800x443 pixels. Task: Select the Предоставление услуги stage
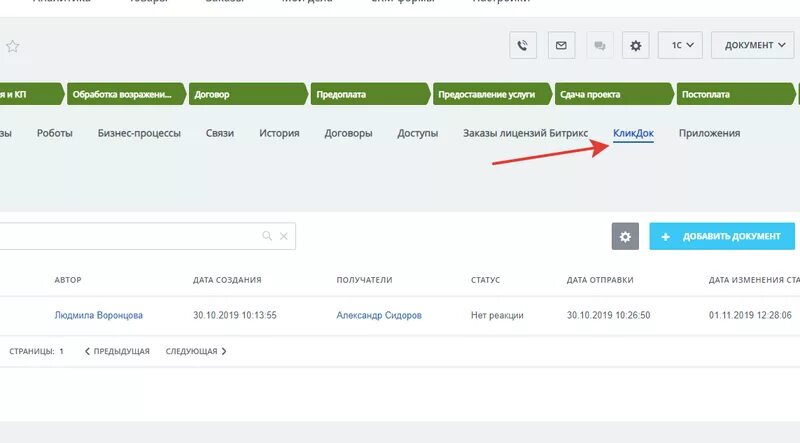tap(492, 94)
